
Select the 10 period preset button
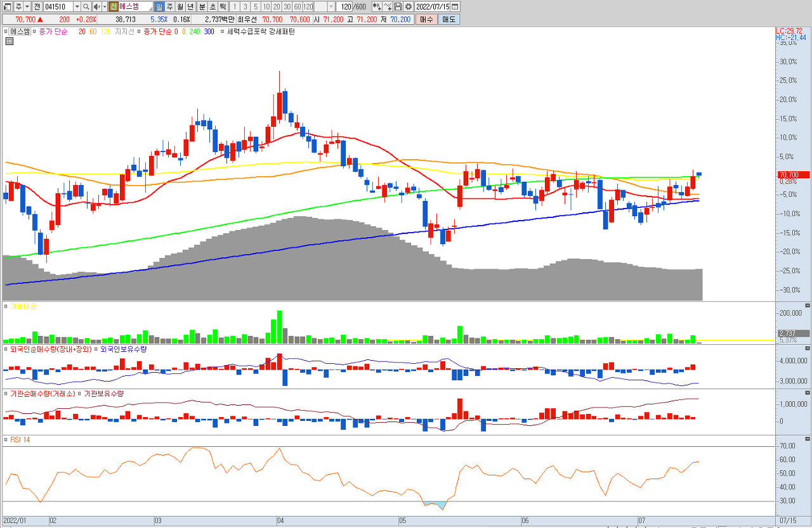[266, 6]
